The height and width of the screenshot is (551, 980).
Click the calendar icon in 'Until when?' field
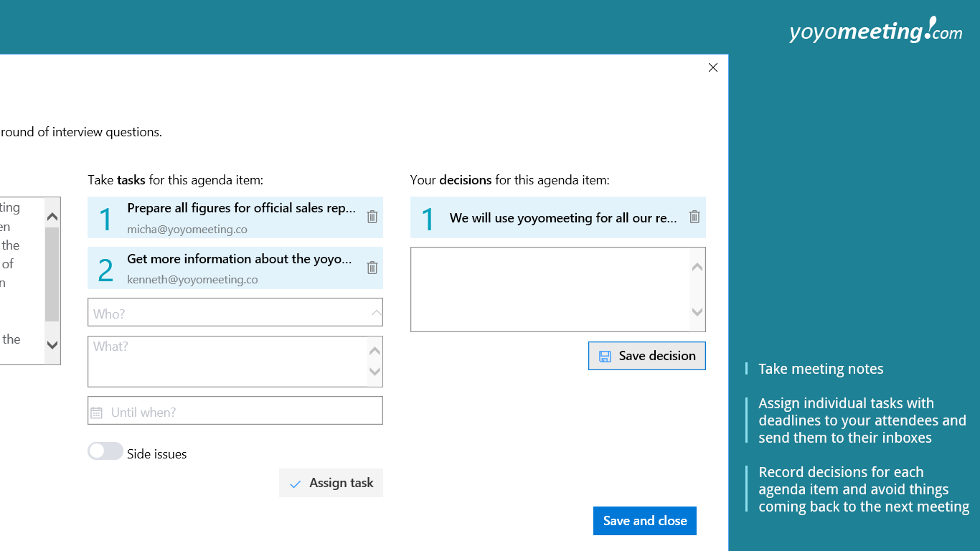pyautogui.click(x=97, y=413)
